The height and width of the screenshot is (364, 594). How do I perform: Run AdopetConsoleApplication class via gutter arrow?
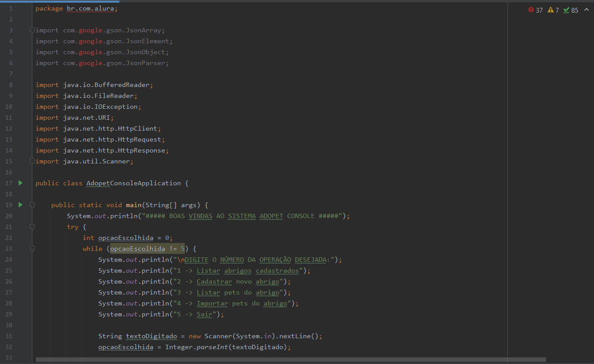point(20,183)
